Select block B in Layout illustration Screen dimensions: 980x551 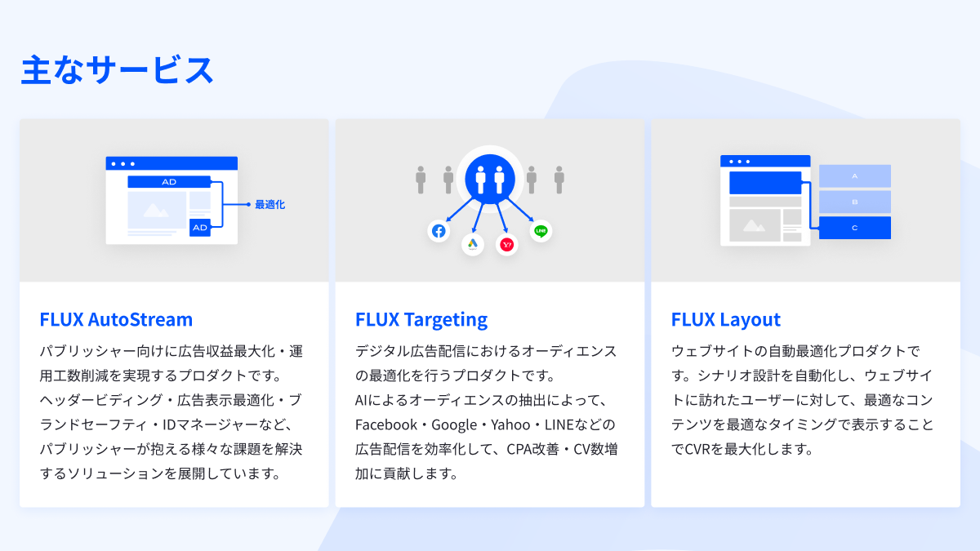855,202
